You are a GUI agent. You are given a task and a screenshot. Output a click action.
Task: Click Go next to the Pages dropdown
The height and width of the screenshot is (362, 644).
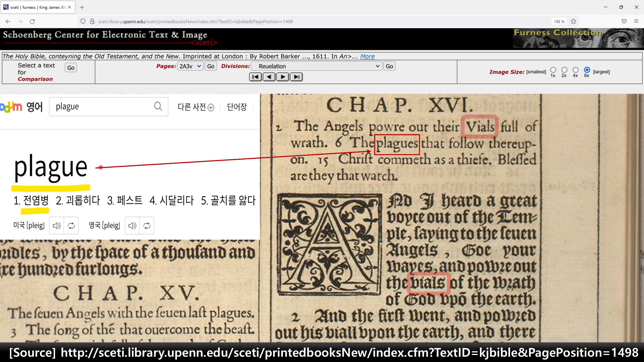click(211, 66)
